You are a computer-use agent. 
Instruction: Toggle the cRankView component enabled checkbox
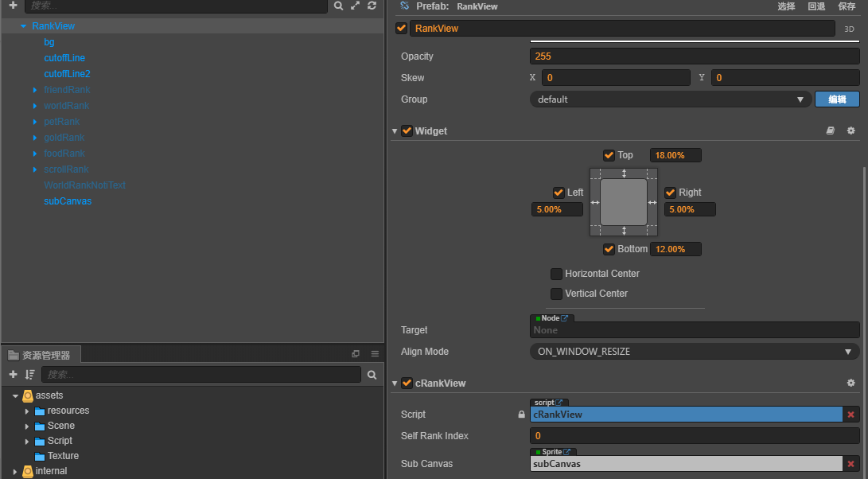point(407,383)
